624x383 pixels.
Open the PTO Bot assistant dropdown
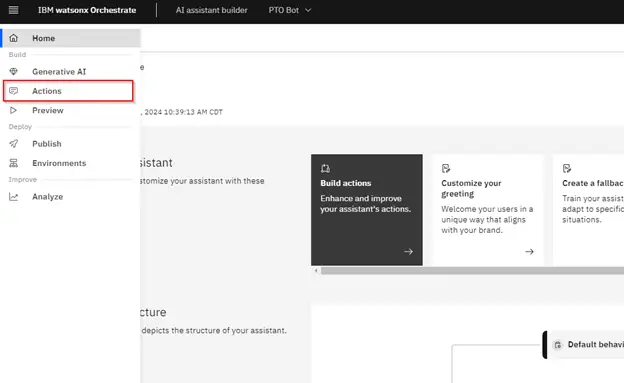pos(289,10)
